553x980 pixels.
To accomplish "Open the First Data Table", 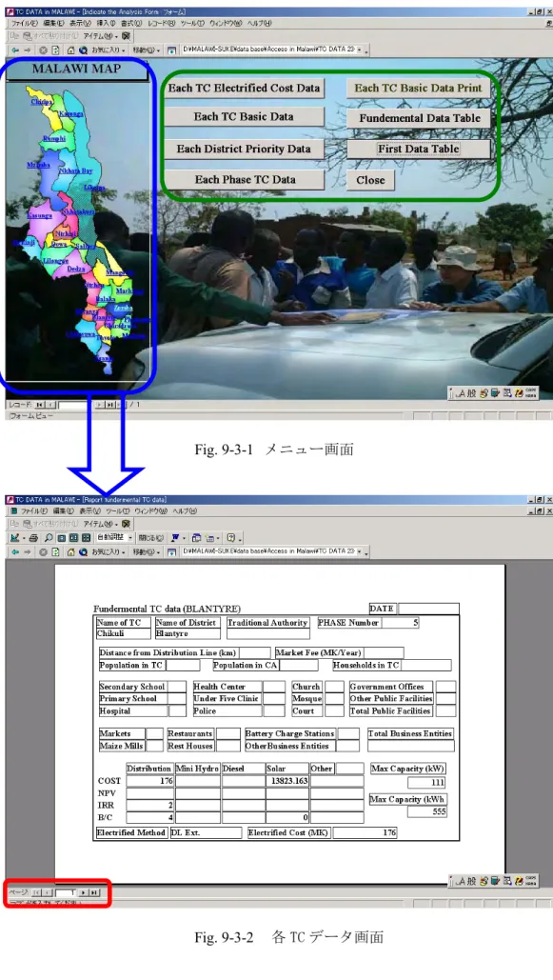I will 418,149.
